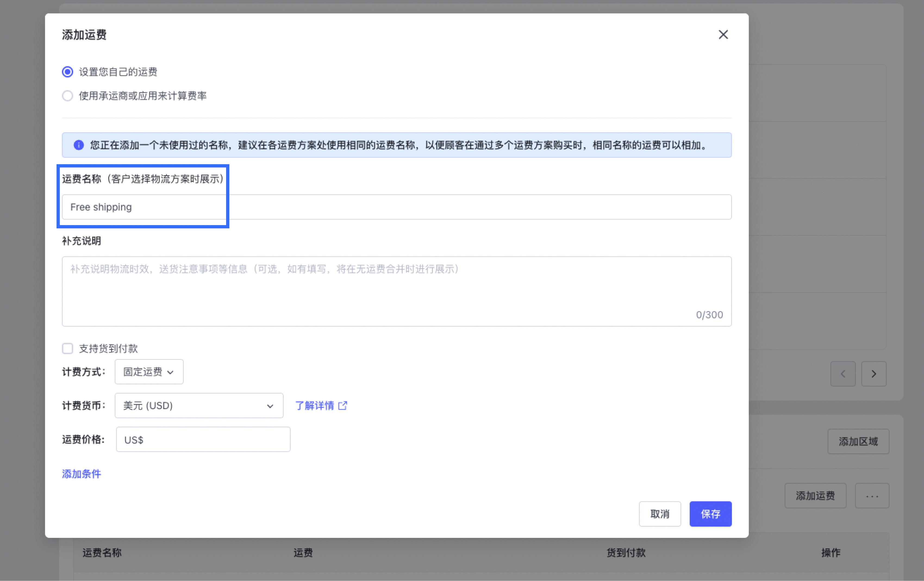Click the US$ 运费价格 input field
The width and height of the screenshot is (924, 581).
pyautogui.click(x=203, y=439)
